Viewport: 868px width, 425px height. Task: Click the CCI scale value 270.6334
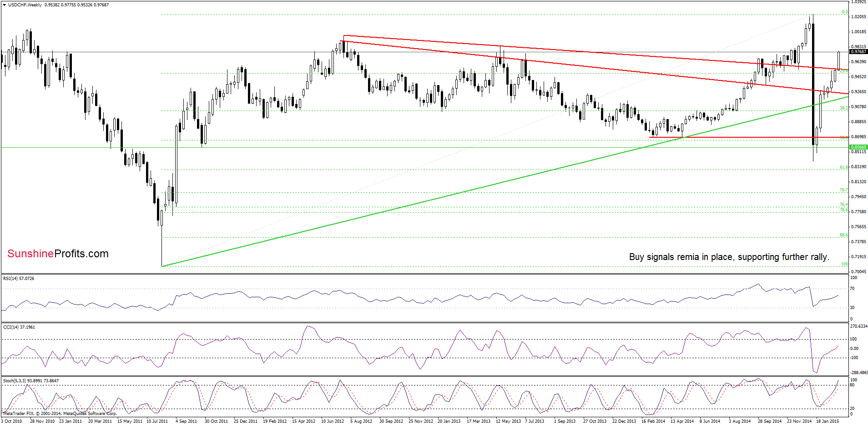[x=859, y=326]
